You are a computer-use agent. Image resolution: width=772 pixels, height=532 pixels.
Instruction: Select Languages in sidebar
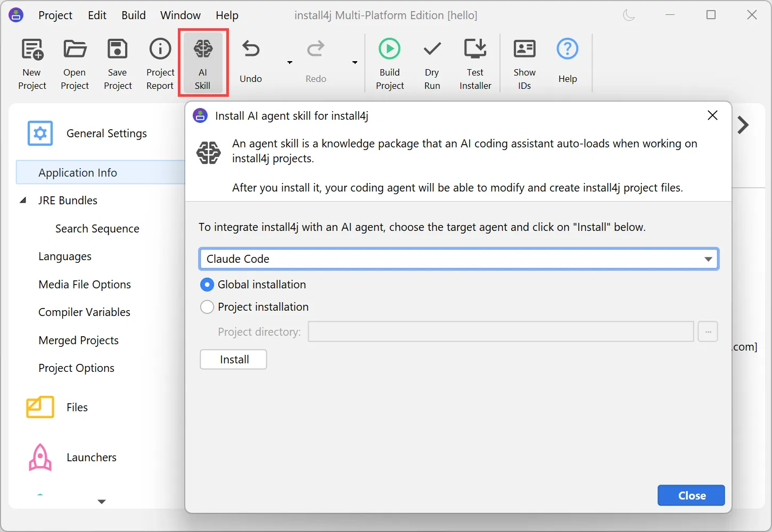tap(65, 256)
